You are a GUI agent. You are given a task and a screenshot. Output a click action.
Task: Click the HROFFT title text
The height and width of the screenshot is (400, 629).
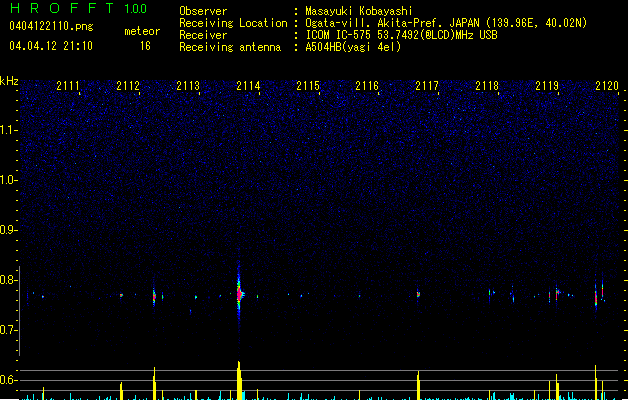coord(62,8)
